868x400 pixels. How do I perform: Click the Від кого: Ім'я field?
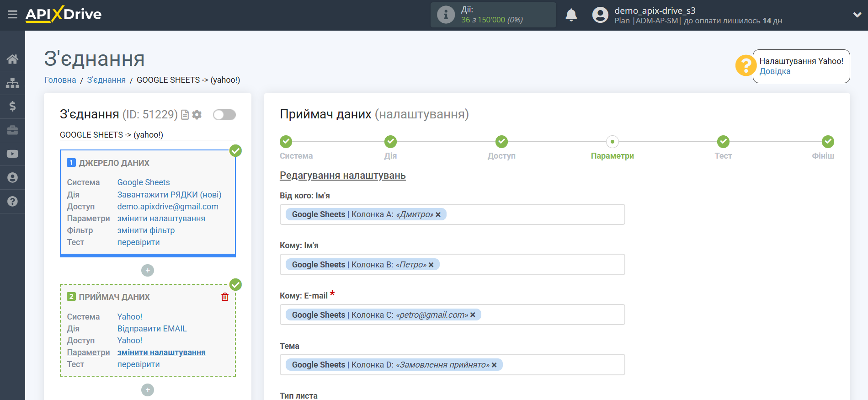tap(452, 214)
